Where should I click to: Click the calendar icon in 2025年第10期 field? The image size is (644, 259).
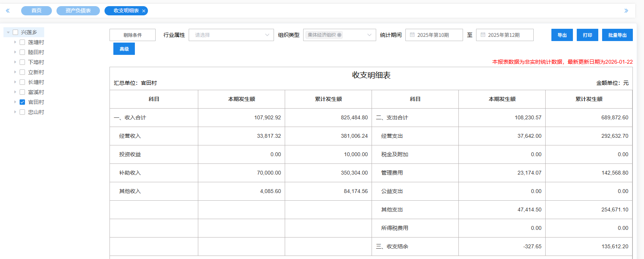click(x=412, y=35)
